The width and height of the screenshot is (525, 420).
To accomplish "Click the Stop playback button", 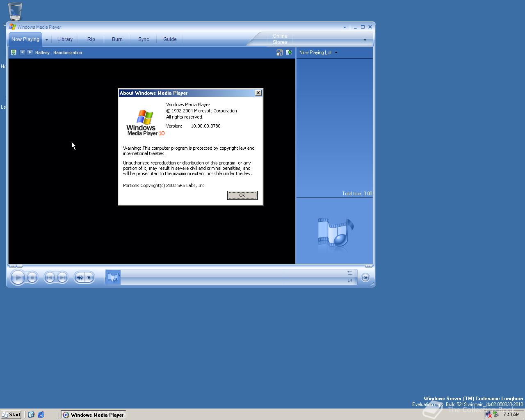I will 32,278.
